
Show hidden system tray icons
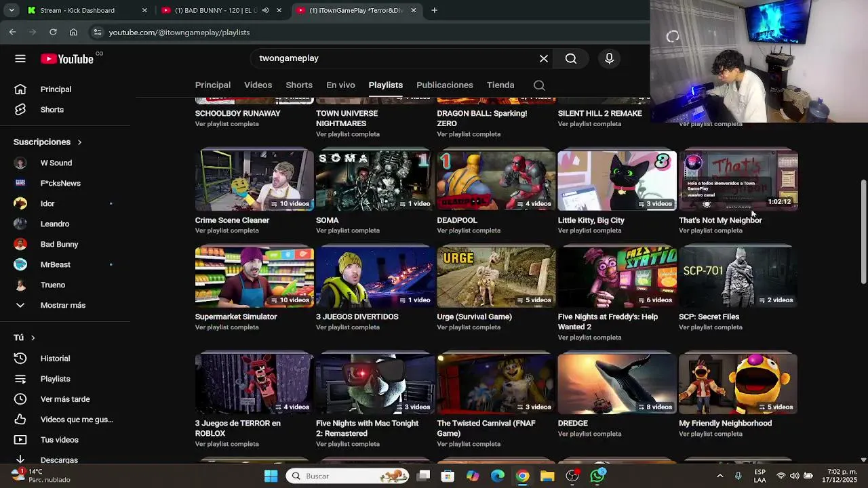(x=720, y=476)
